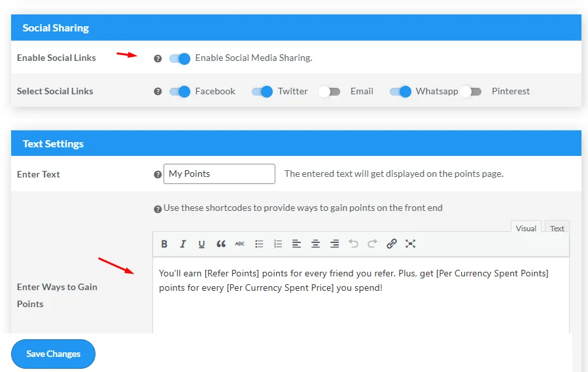Open fullscreen editor mode
This screenshot has height=372, width=588.
[x=410, y=244]
